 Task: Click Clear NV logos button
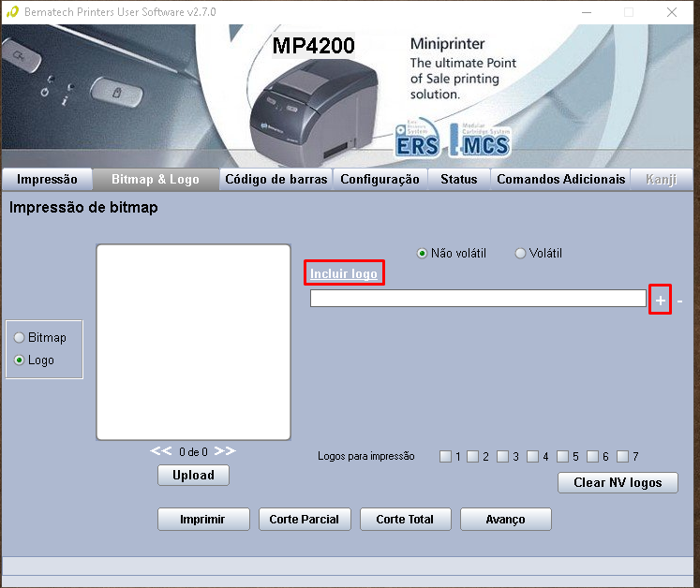pos(618,483)
